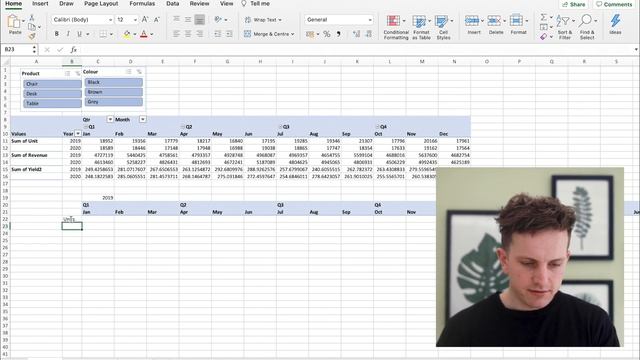Toggle Underline formatting
The image size is (640, 360).
(x=79, y=34)
